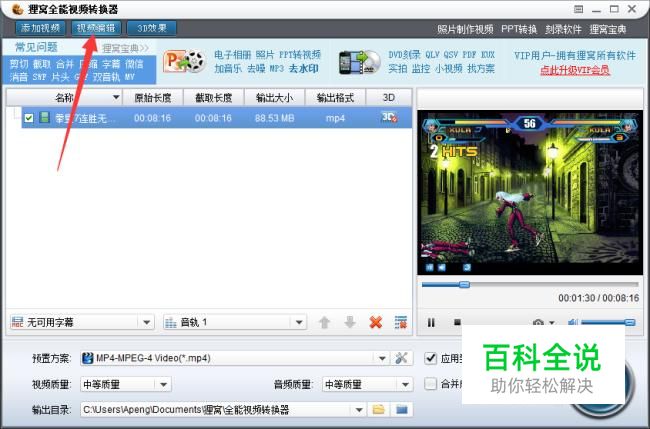Open the 找方案 link
Viewport: 650px width, 429px height.
click(x=481, y=68)
